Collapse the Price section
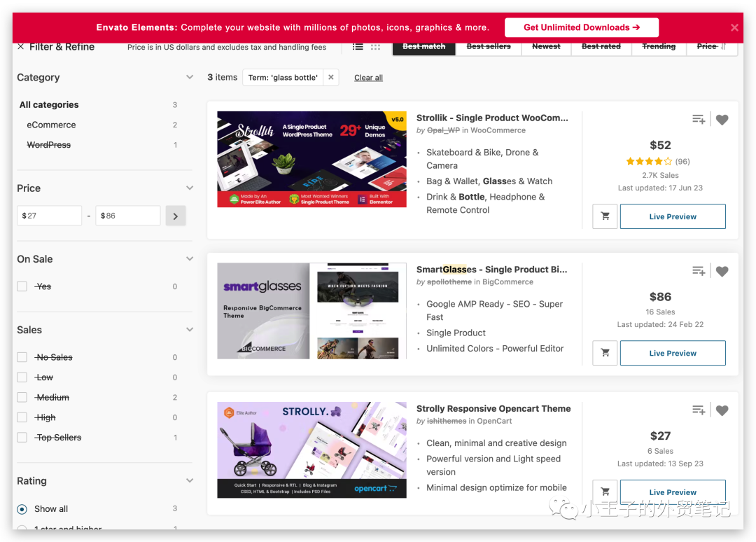This screenshot has height=542, width=756. [190, 188]
